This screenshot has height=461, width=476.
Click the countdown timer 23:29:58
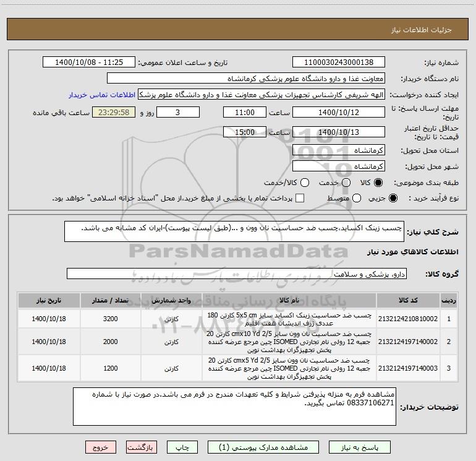114,112
